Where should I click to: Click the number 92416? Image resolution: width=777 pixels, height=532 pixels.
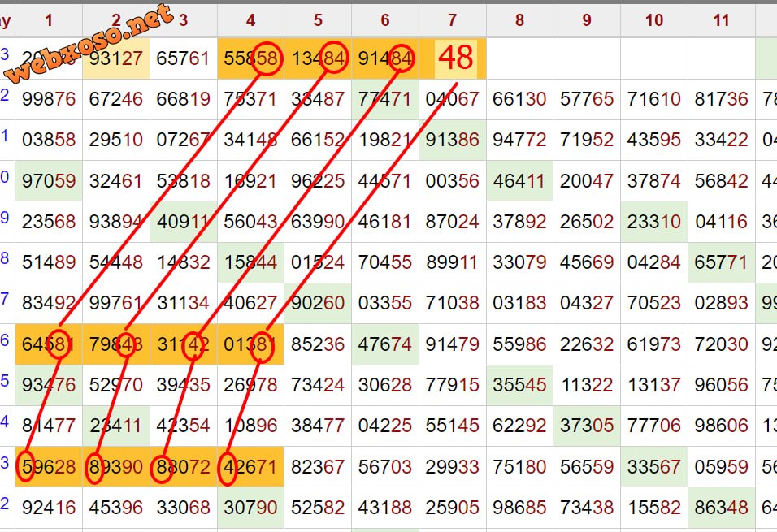49,508
